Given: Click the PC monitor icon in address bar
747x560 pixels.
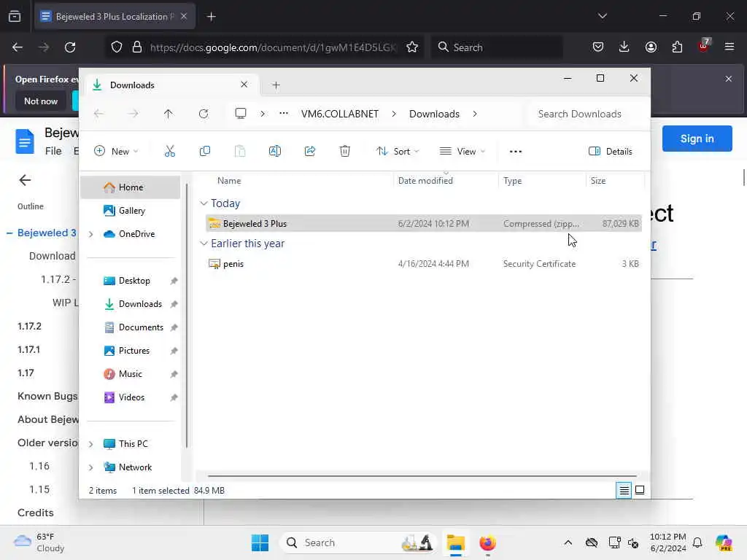Looking at the screenshot, I should point(241,114).
